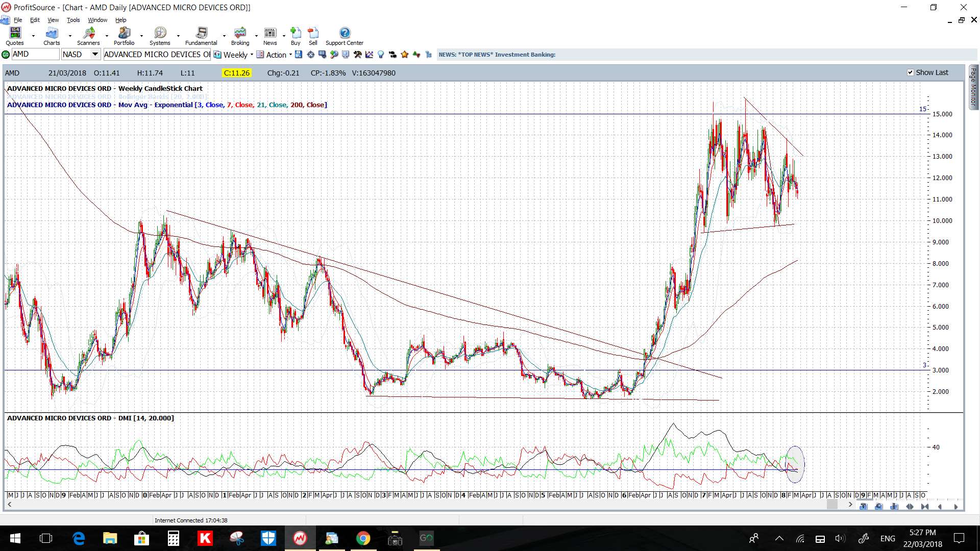
Task: Click the green GO button beside symbol
Action: tap(6, 55)
